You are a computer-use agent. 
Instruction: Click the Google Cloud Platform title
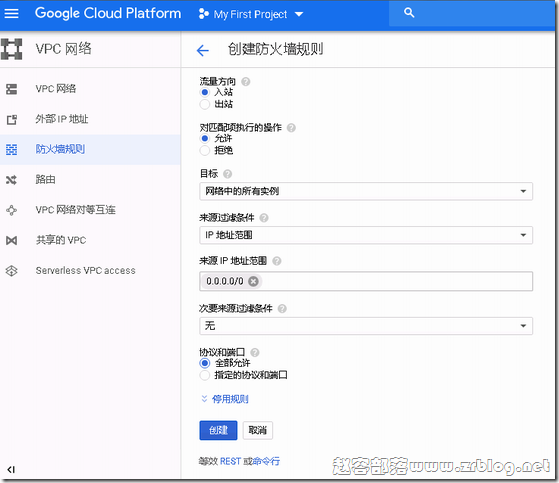(x=108, y=14)
